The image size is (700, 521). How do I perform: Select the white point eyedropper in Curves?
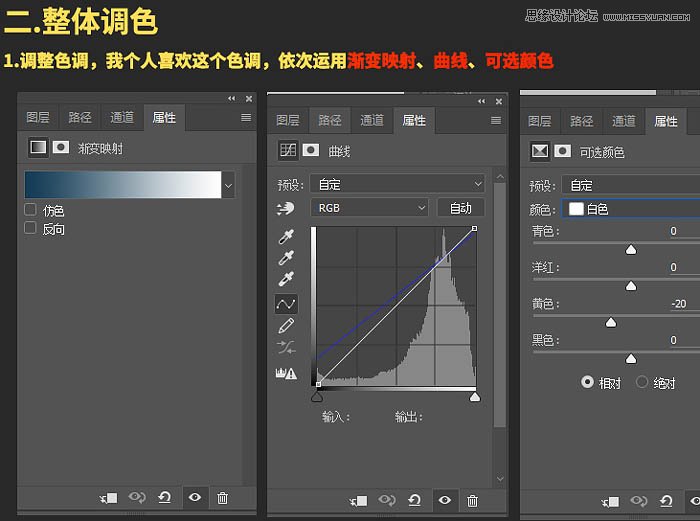tap(286, 280)
